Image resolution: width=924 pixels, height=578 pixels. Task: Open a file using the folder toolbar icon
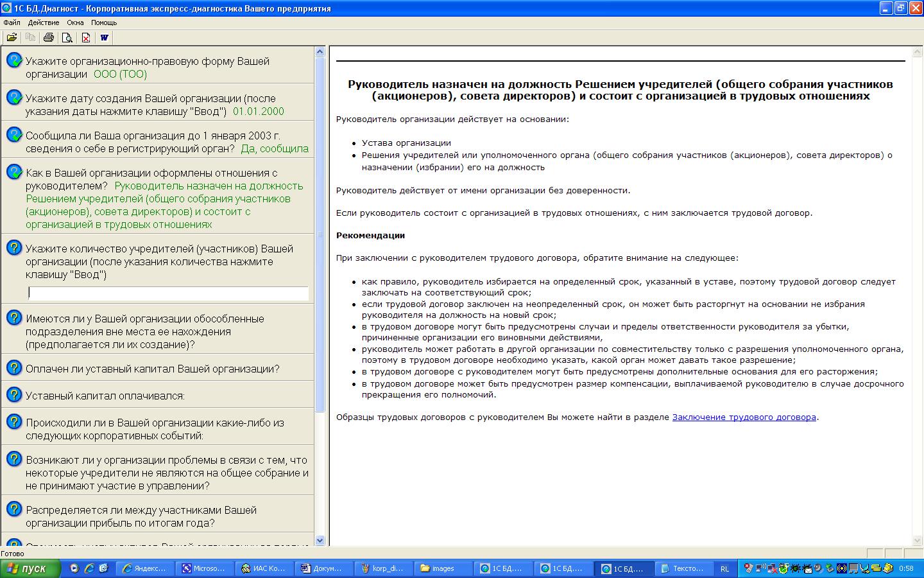click(x=12, y=37)
